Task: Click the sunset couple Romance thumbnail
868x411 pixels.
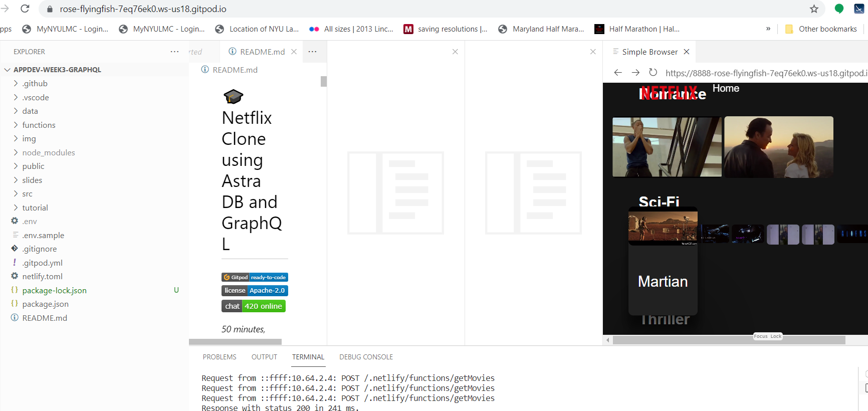Action: pyautogui.click(x=779, y=147)
